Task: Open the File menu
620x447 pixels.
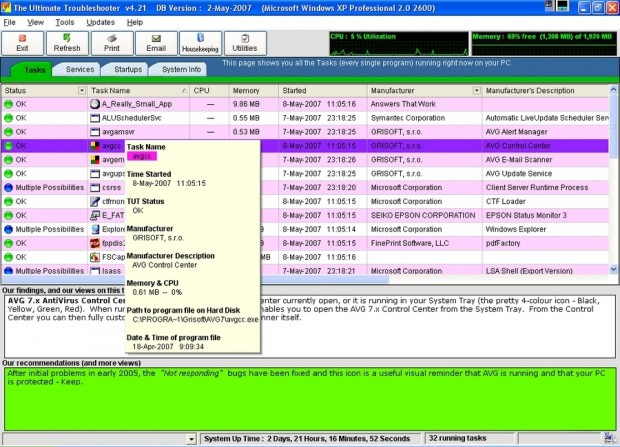Action: pos(9,22)
